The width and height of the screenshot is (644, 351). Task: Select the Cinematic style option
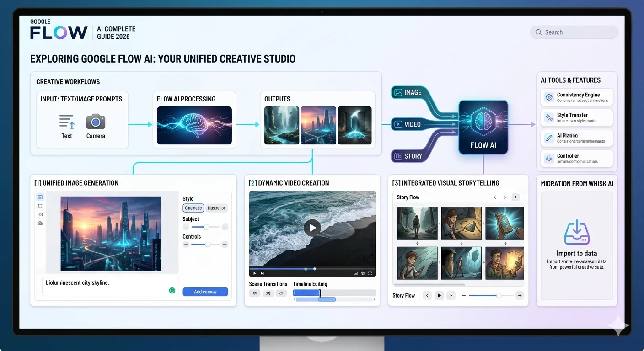[x=193, y=208]
